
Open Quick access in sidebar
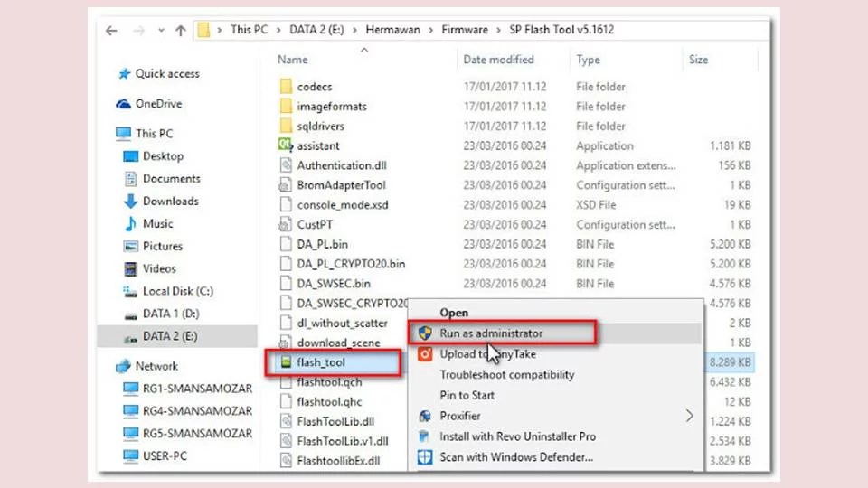click(x=167, y=73)
